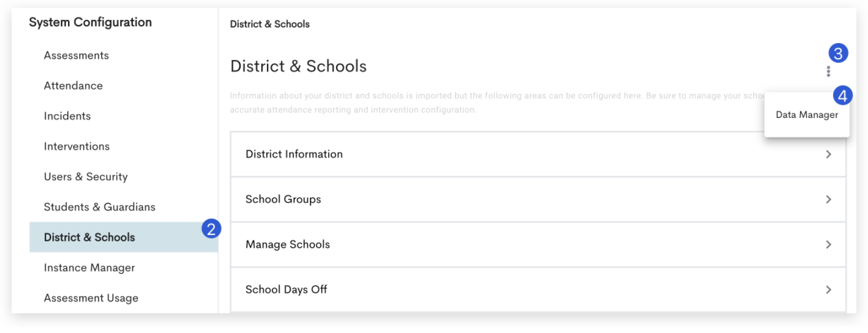Expand Manage Schools chevron arrow
The height and width of the screenshot is (333, 868).
(828, 244)
